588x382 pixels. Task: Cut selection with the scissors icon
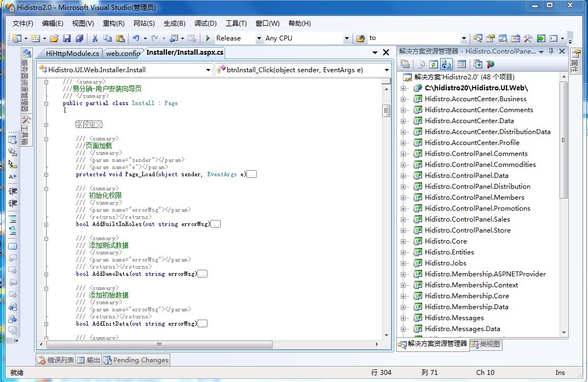coord(95,38)
